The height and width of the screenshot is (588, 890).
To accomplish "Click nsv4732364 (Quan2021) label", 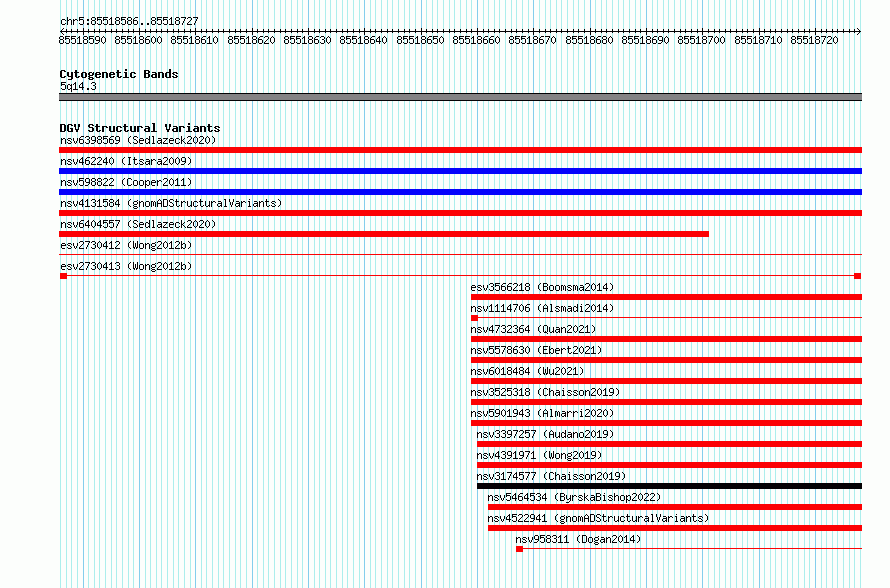I will click(533, 329).
